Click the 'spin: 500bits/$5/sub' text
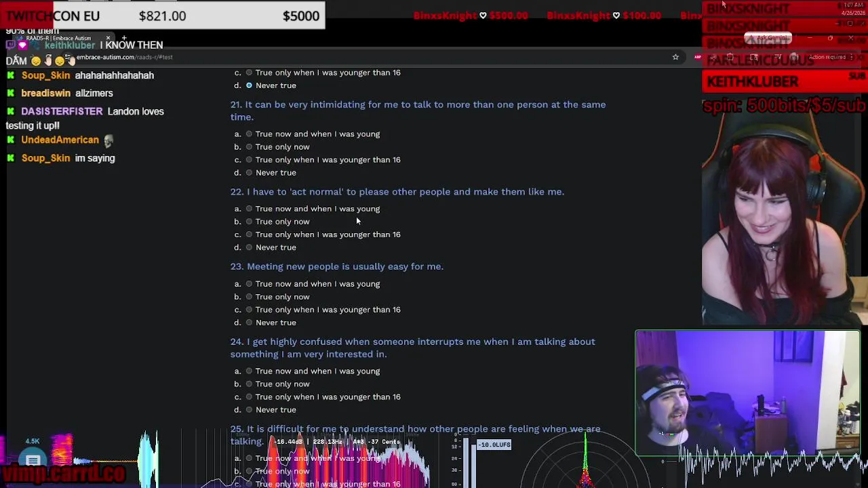Screen dimensions: 868x488 [785, 105]
